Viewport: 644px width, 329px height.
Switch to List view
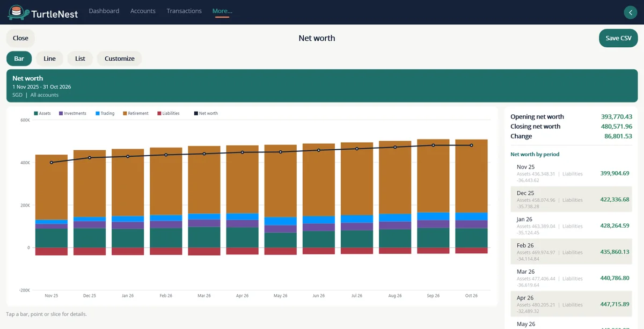click(x=80, y=59)
